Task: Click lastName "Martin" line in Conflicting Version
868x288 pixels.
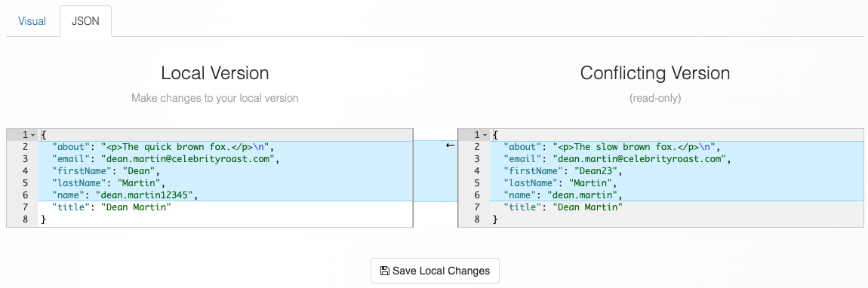Action: pos(676,183)
